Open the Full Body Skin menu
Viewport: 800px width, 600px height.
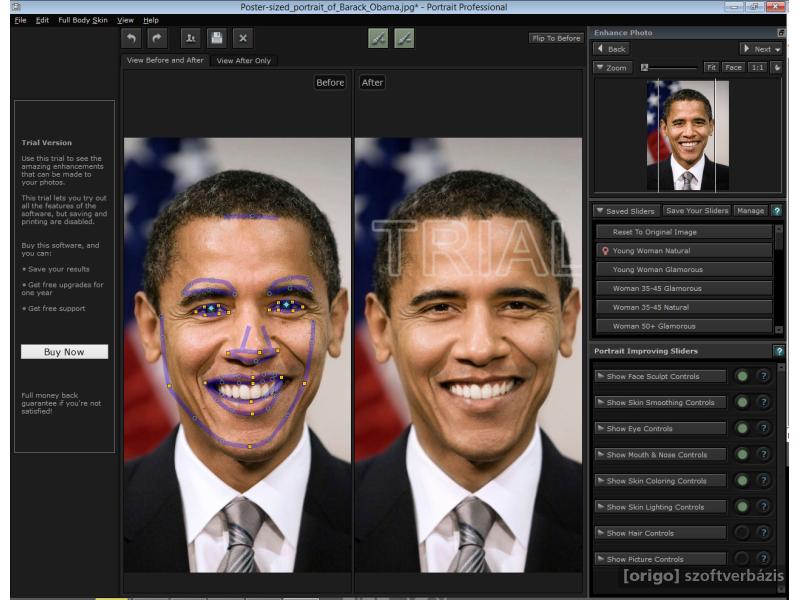tap(83, 20)
